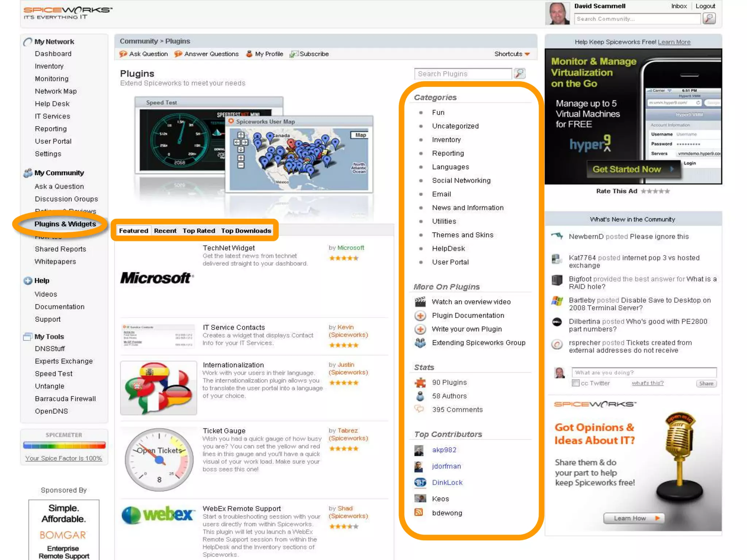Collapse the My Community section header
This screenshot has height=560, width=747.
point(59,173)
